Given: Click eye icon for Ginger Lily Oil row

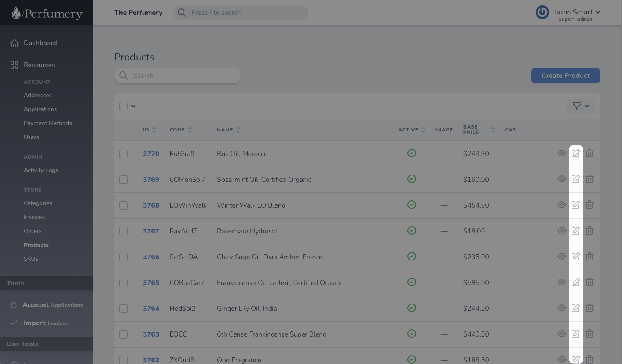Looking at the screenshot, I should (561, 308).
